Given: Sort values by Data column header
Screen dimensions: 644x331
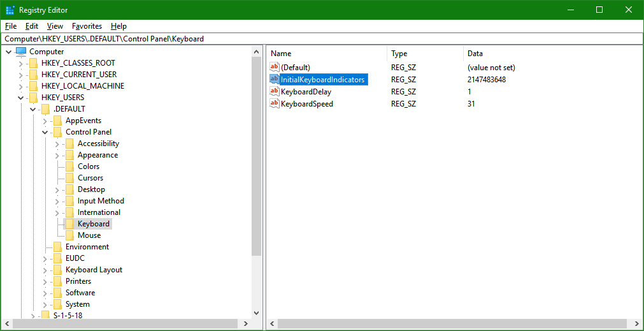Looking at the screenshot, I should point(554,54).
